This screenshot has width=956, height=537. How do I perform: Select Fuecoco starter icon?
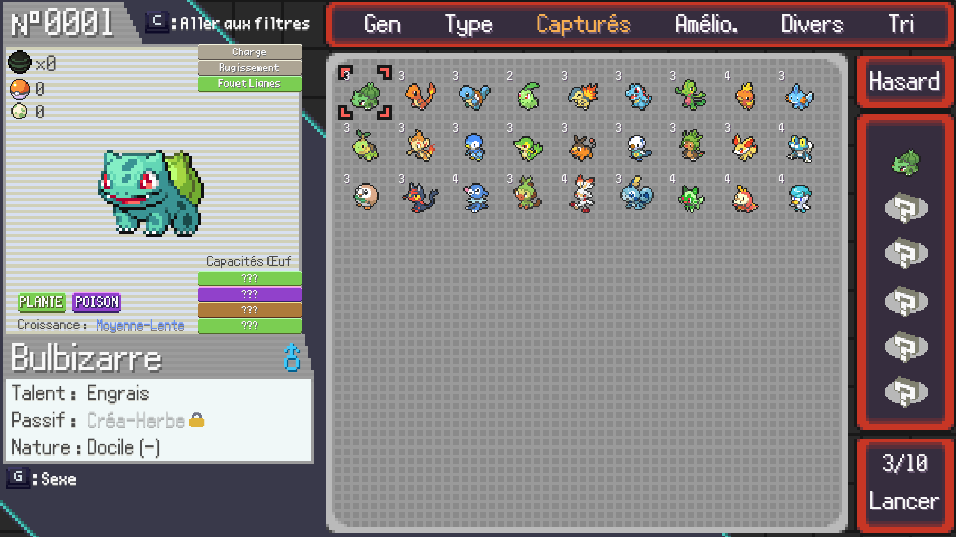[745, 198]
